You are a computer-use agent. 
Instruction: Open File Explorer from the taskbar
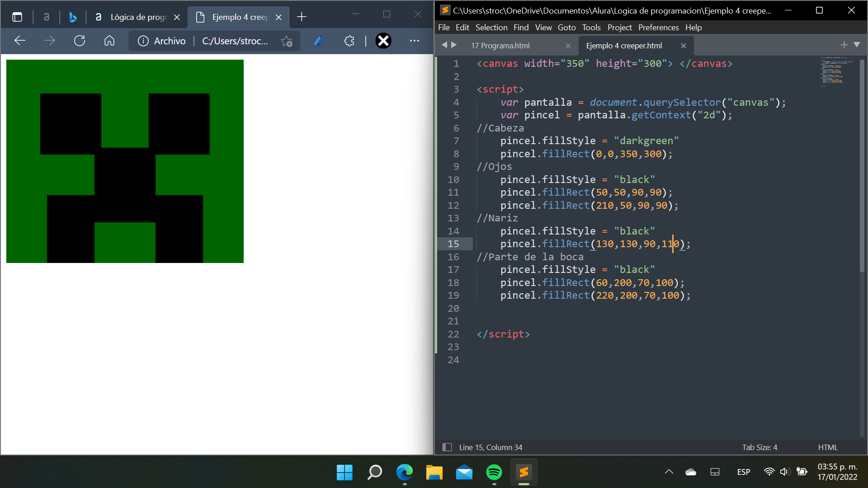[434, 473]
